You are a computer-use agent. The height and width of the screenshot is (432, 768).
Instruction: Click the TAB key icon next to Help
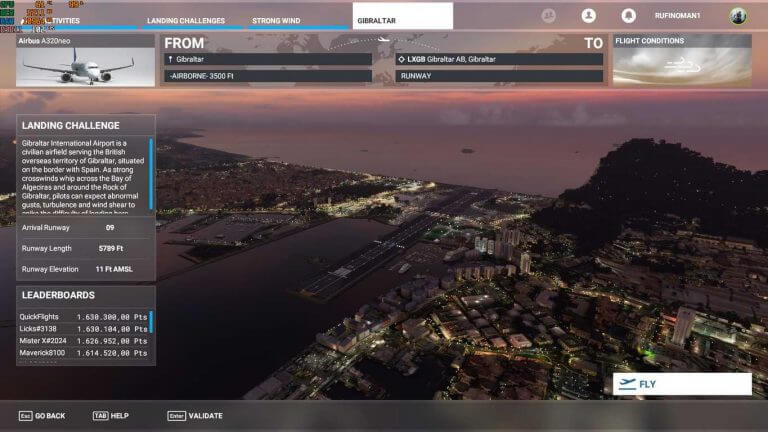point(100,416)
